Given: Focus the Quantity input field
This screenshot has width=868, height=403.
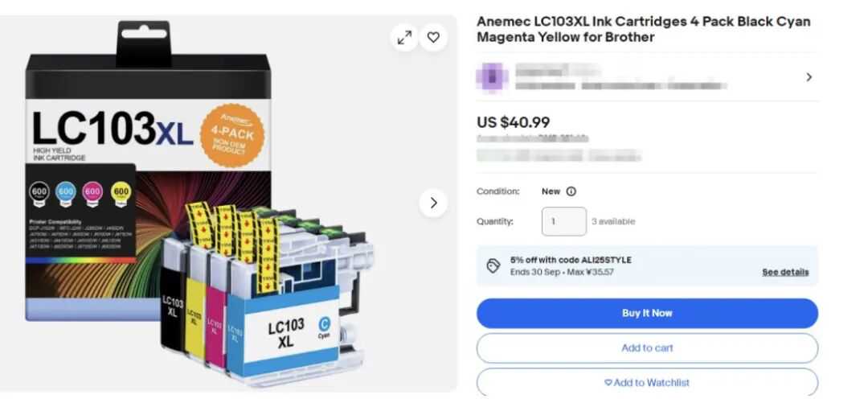Looking at the screenshot, I should pos(563,221).
